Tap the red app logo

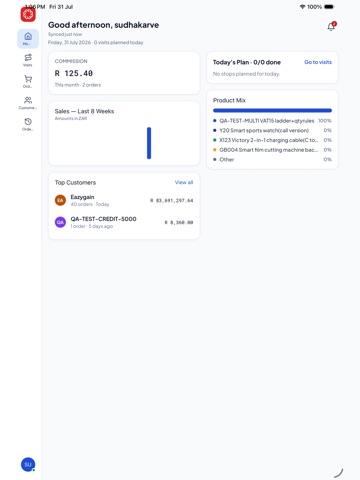tap(28, 14)
